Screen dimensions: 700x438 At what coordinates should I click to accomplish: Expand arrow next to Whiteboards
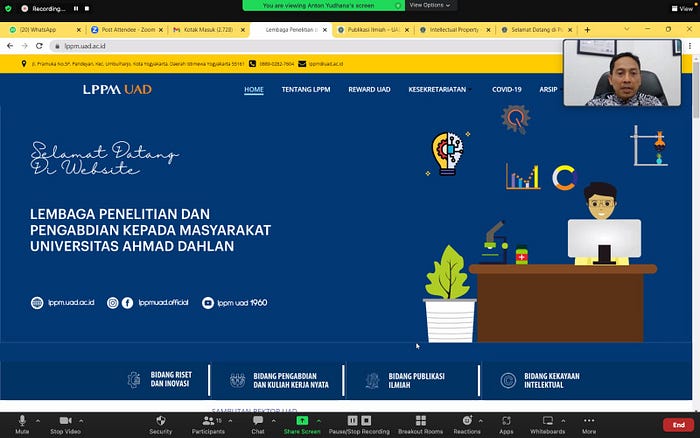(563, 421)
